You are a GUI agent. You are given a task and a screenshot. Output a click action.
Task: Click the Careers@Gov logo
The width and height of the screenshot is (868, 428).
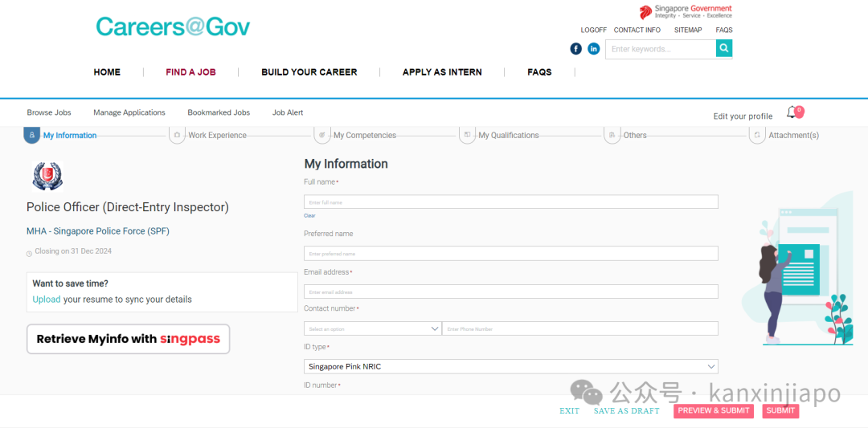[x=173, y=26]
